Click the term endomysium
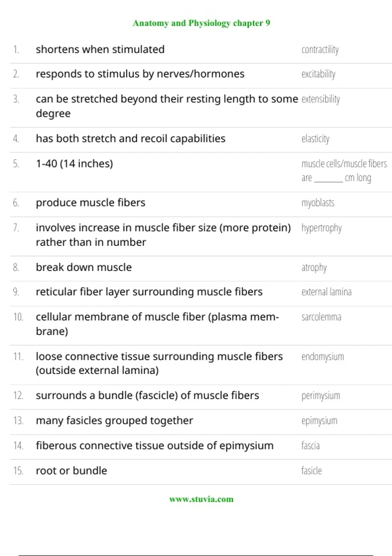The width and height of the screenshot is (392, 556). click(x=323, y=356)
